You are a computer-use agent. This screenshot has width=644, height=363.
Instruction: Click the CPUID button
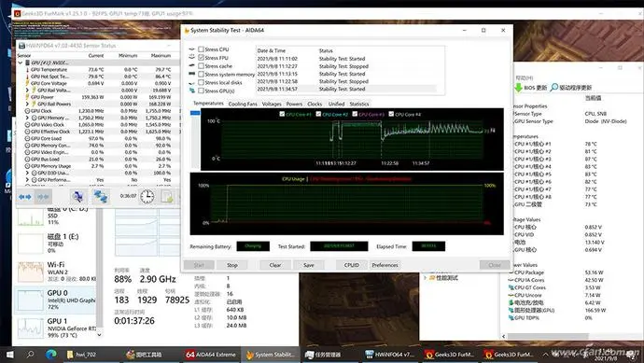[x=352, y=265]
